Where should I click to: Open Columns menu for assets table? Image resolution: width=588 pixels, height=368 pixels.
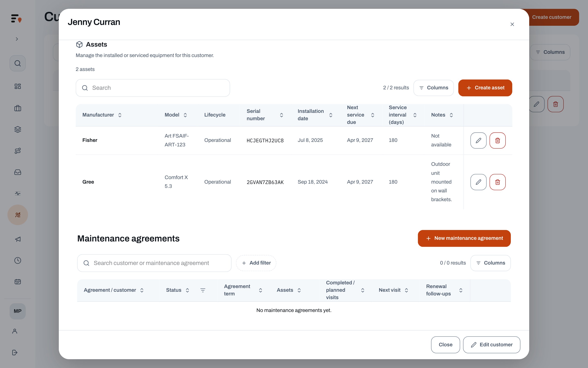[433, 88]
